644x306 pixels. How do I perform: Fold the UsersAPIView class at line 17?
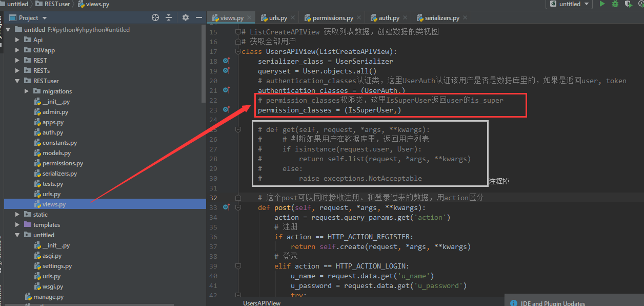point(238,51)
